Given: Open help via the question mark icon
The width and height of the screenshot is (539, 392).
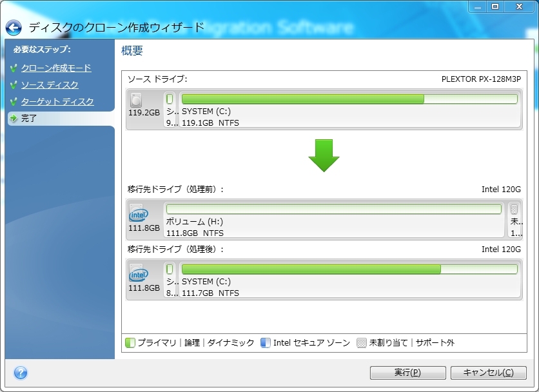Looking at the screenshot, I should pos(21,373).
